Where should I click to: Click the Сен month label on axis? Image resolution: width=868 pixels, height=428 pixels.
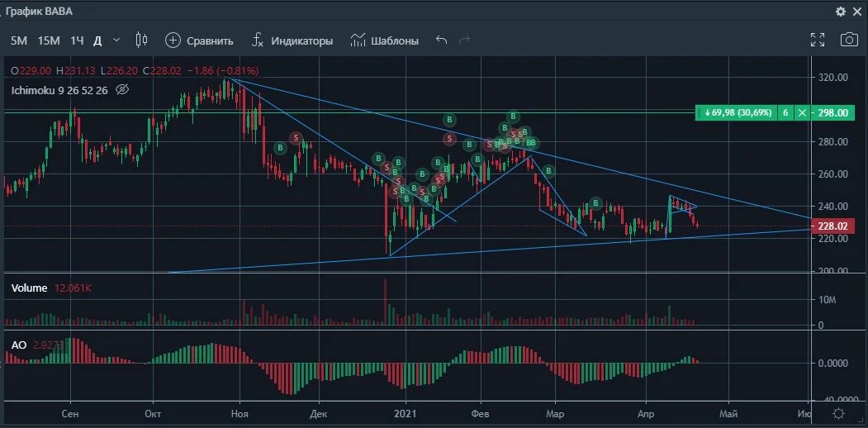(x=70, y=414)
